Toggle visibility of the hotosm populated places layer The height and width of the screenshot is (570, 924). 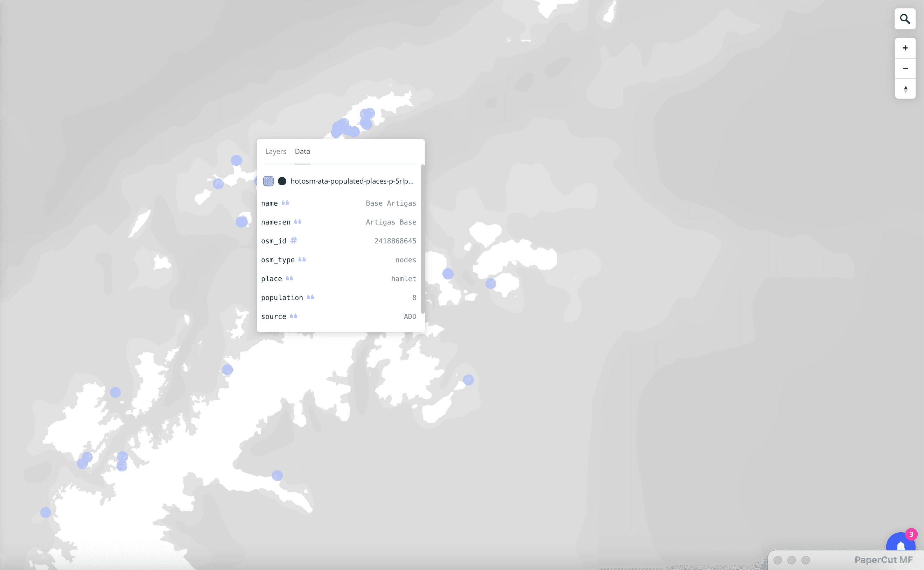pyautogui.click(x=269, y=181)
